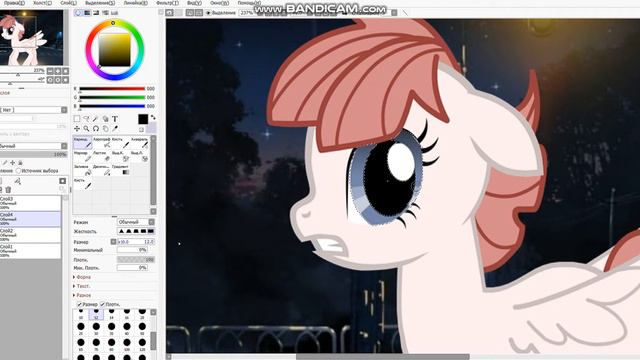The width and height of the screenshot is (640, 360).
Task: Delete layer with the trash can icon
Action: point(8,189)
